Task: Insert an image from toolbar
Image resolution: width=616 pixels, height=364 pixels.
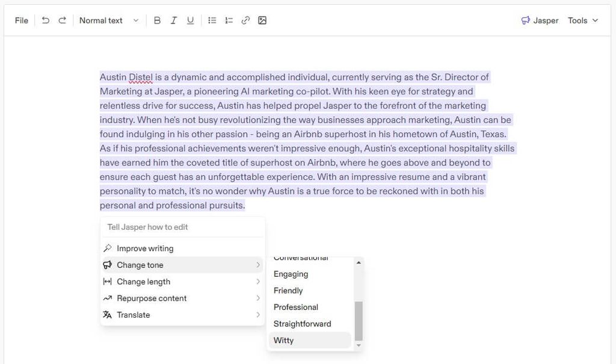Action: pyautogui.click(x=262, y=20)
